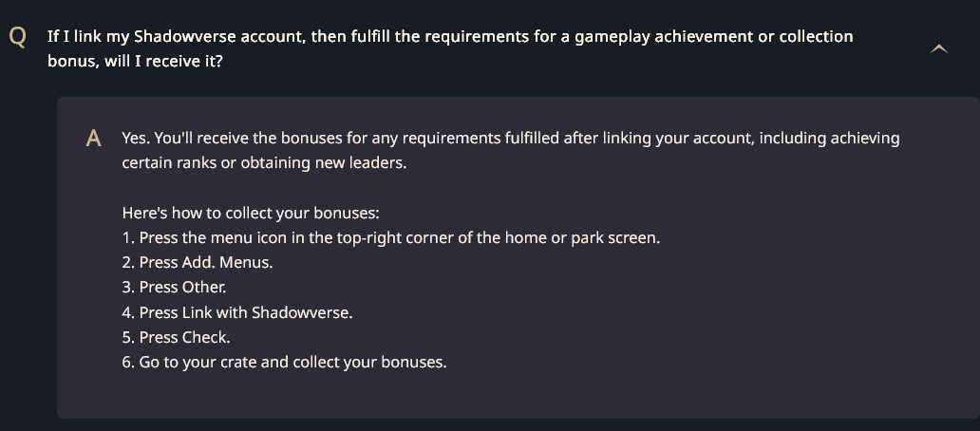Image resolution: width=980 pixels, height=431 pixels.
Task: Click step 4 'Press Link with Shadowverse.'
Action: pos(237,312)
